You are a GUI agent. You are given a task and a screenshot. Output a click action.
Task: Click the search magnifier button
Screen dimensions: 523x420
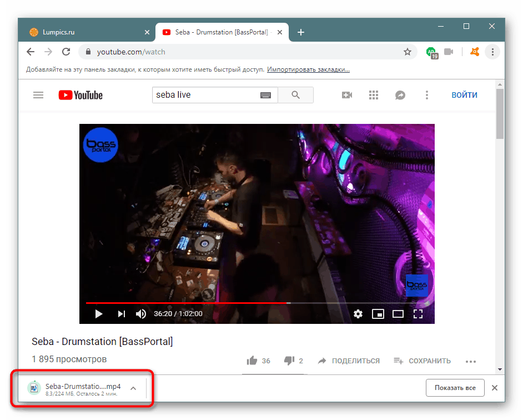[x=295, y=95]
